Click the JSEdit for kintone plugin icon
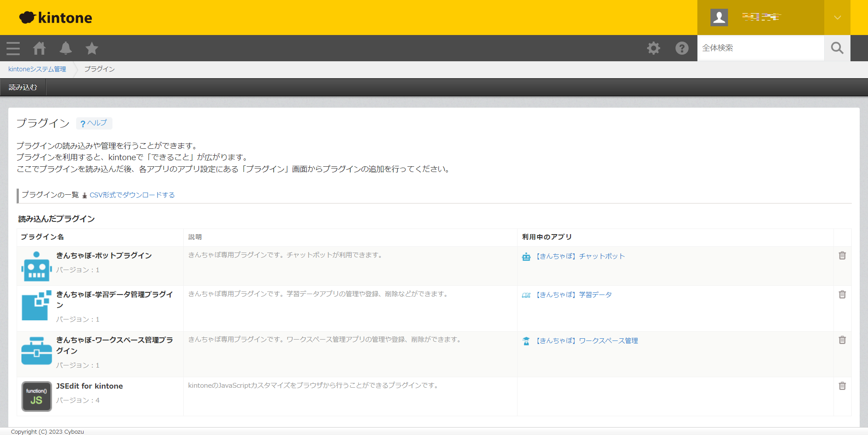 click(x=37, y=396)
